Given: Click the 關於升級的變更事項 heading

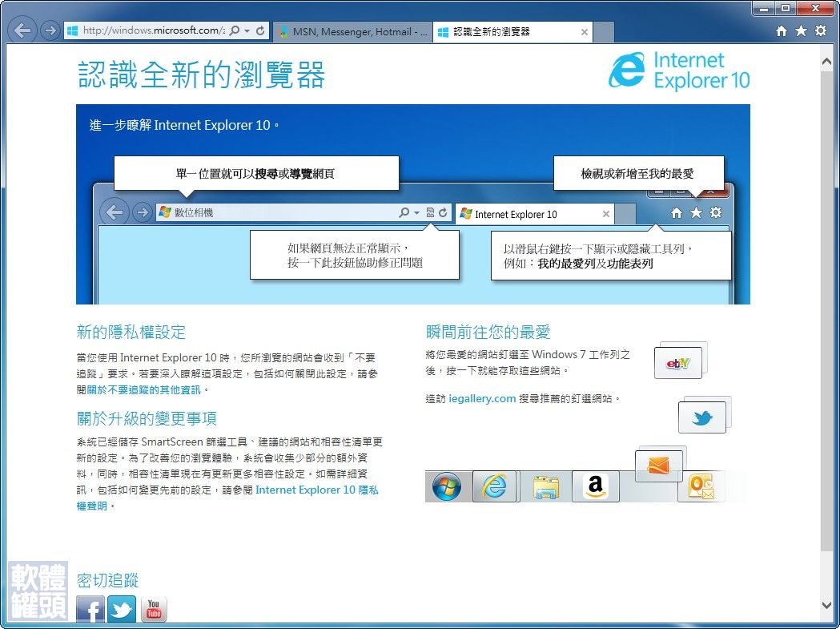Looking at the screenshot, I should click(x=147, y=418).
